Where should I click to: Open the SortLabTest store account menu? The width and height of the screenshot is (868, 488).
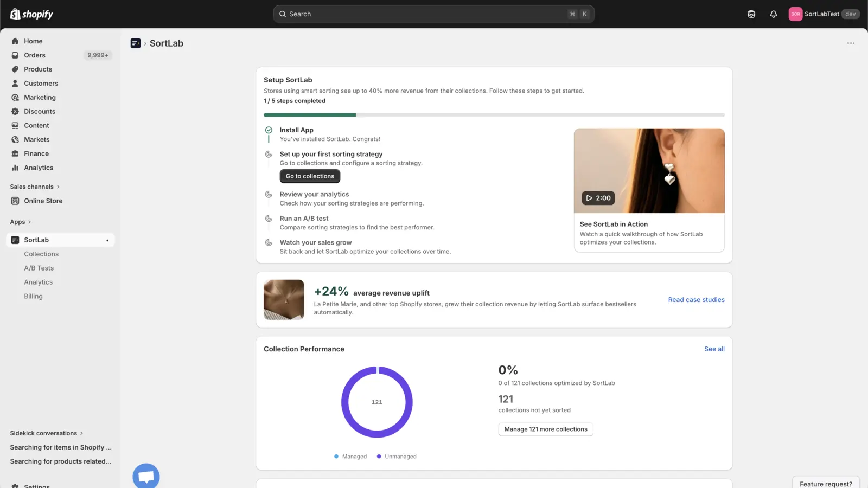point(824,14)
